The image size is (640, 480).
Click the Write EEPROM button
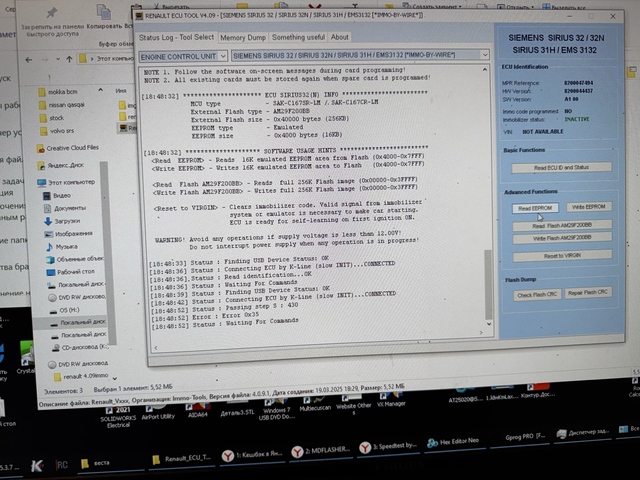click(x=589, y=207)
